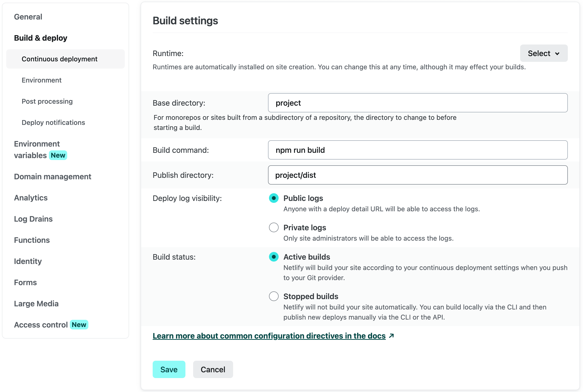
Task: Focus the Publish directory input
Action: point(417,175)
